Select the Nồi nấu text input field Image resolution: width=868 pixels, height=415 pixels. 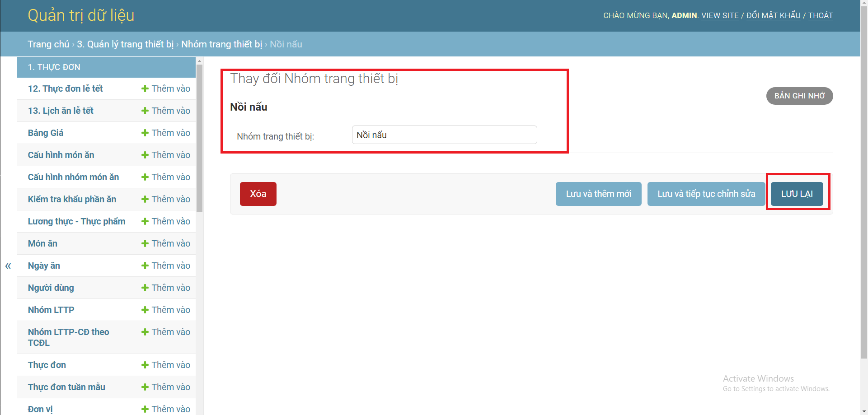coord(444,135)
